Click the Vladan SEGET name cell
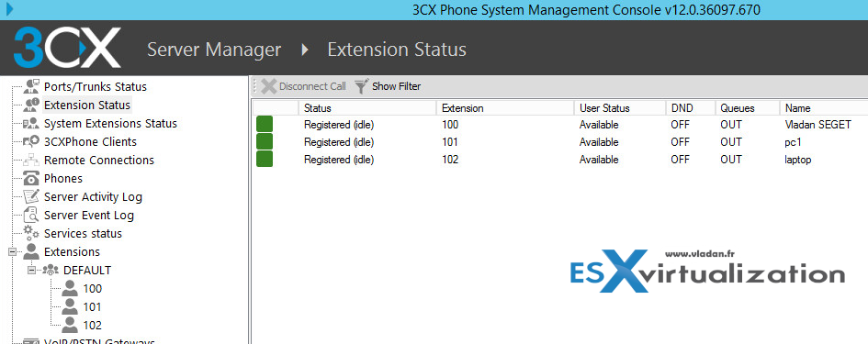This screenshot has width=868, height=344. coord(817,125)
